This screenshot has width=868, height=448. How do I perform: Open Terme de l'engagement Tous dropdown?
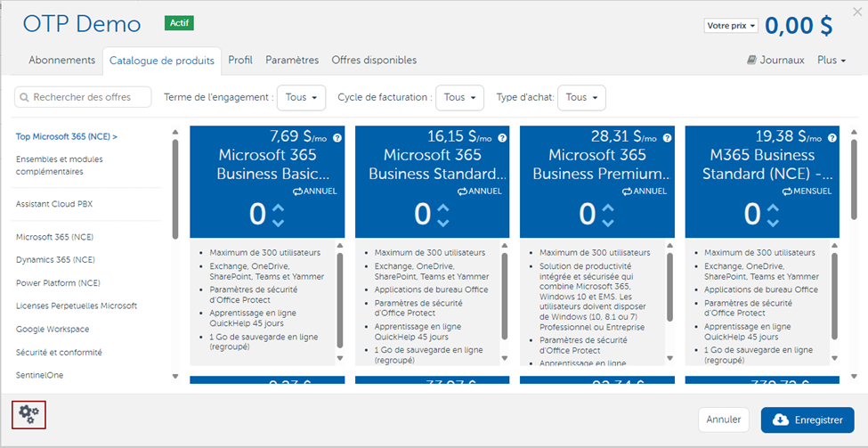tap(301, 97)
